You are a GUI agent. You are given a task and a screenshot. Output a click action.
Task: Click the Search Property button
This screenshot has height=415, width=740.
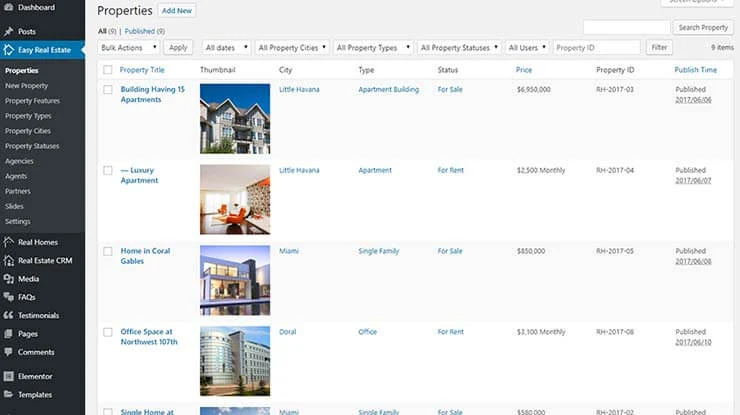pyautogui.click(x=703, y=27)
